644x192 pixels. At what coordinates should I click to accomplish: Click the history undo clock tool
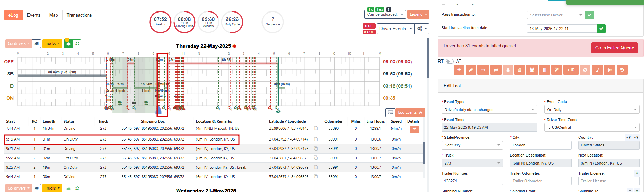(x=622, y=70)
